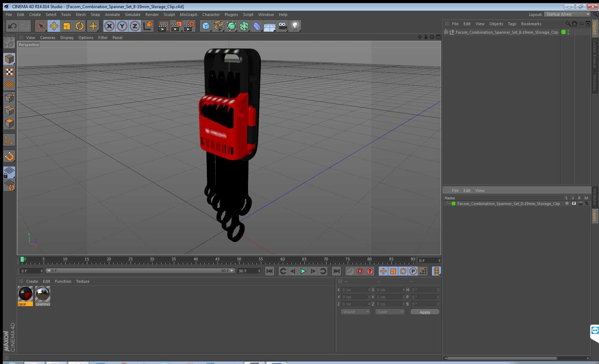Make object editable icon in left sidebar
This screenshot has height=364, width=599.
pyautogui.click(x=9, y=43)
